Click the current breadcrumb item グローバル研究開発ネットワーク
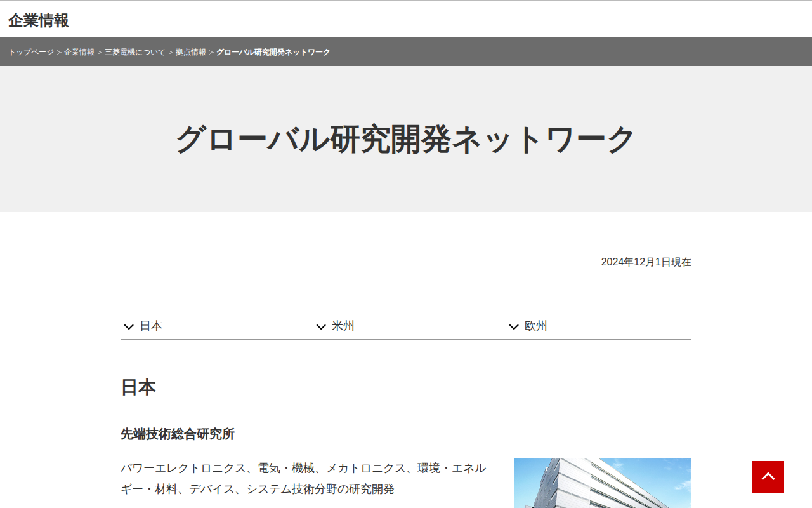This screenshot has width=812, height=508. tap(273, 52)
